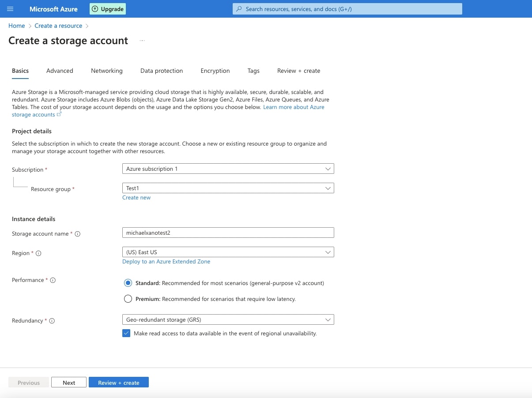Open the ellipsis menu beside page title
The height and width of the screenshot is (398, 532).
(142, 41)
